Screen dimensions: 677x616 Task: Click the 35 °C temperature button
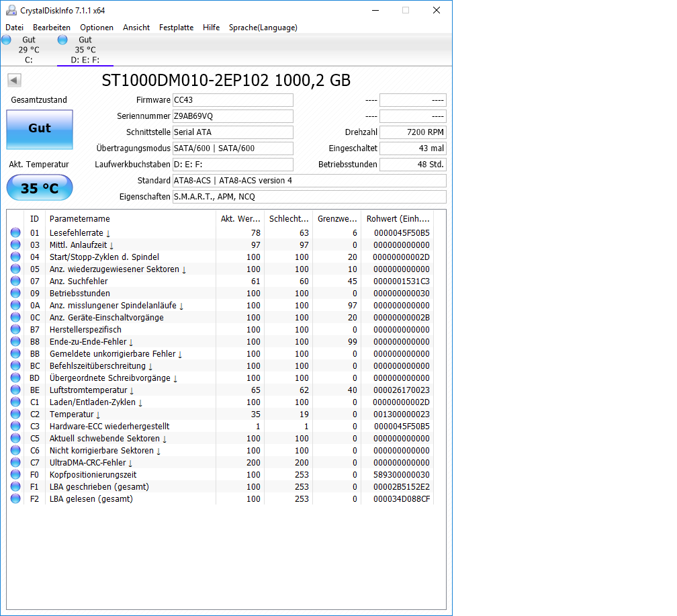[x=40, y=188]
